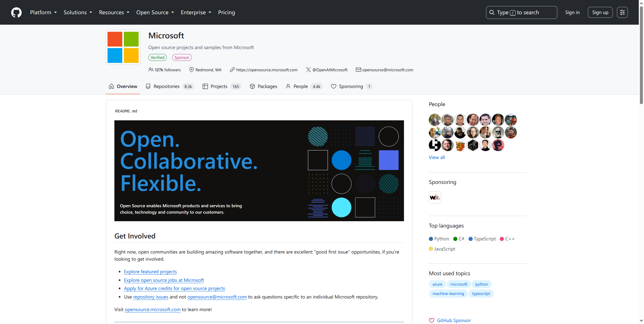
Task: Open Explore featured projects link
Action: 150,271
